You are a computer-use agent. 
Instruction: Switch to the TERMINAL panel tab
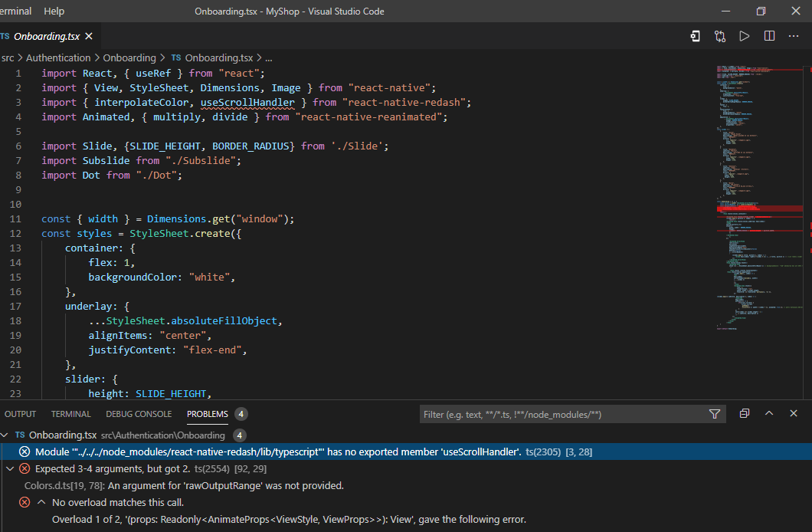pyautogui.click(x=70, y=414)
